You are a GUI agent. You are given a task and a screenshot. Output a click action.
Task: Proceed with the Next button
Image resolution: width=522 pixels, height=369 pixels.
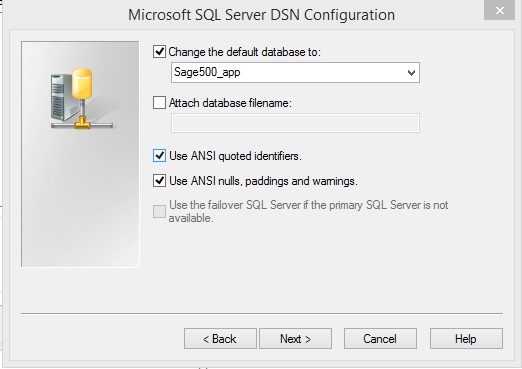295,339
